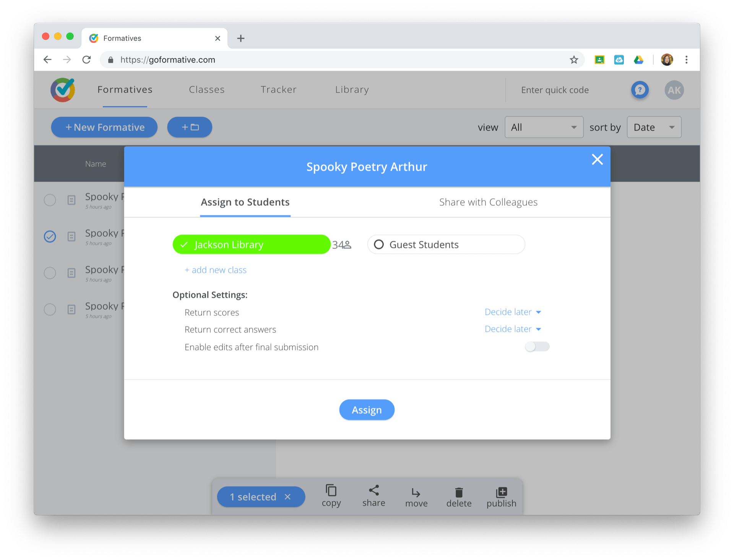Click the new folder button
Screen dimensions: 734x560
coord(190,127)
